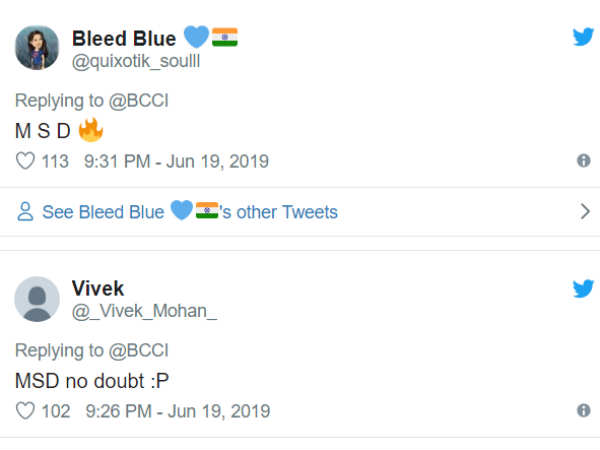Click the "Vivek" display name

pos(98,288)
